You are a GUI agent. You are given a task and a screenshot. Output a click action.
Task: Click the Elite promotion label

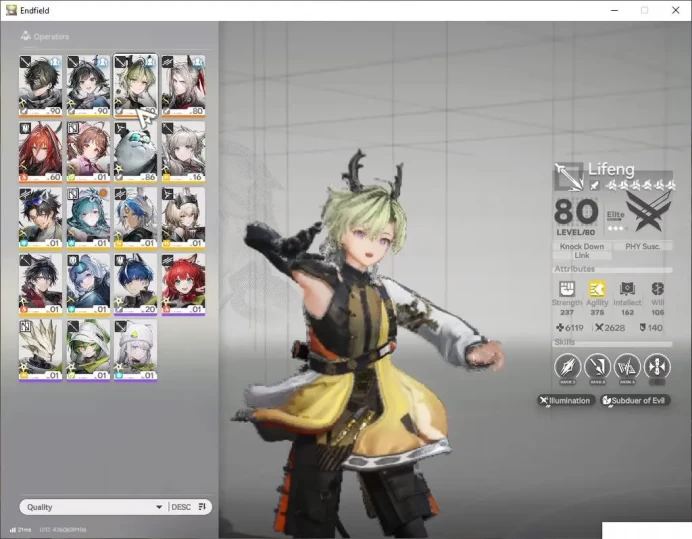tap(615, 215)
